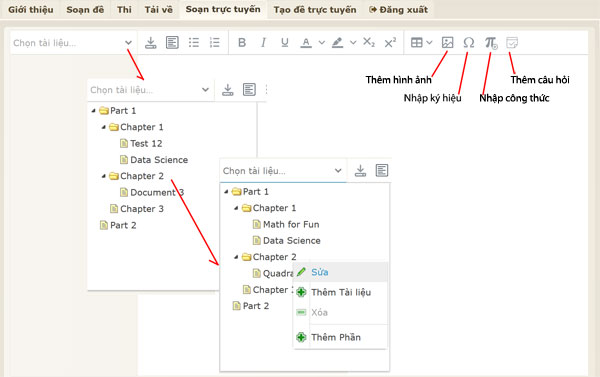Select the Document 3 item
The width and height of the screenshot is (600, 377).
[157, 193]
